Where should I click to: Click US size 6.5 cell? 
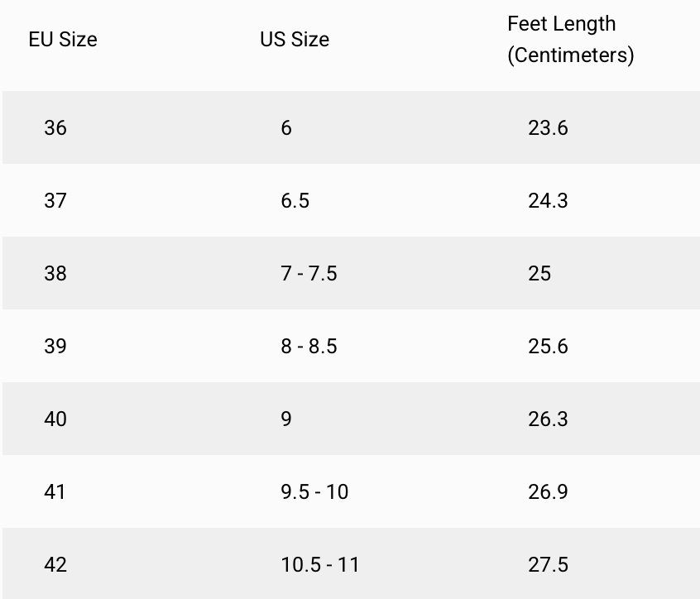coord(295,201)
